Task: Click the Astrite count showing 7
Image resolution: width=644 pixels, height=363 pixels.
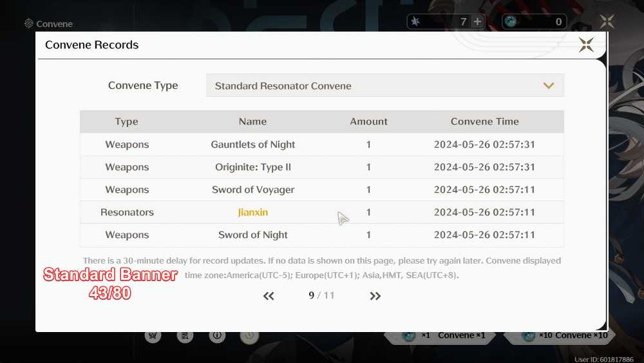Action: [x=463, y=21]
